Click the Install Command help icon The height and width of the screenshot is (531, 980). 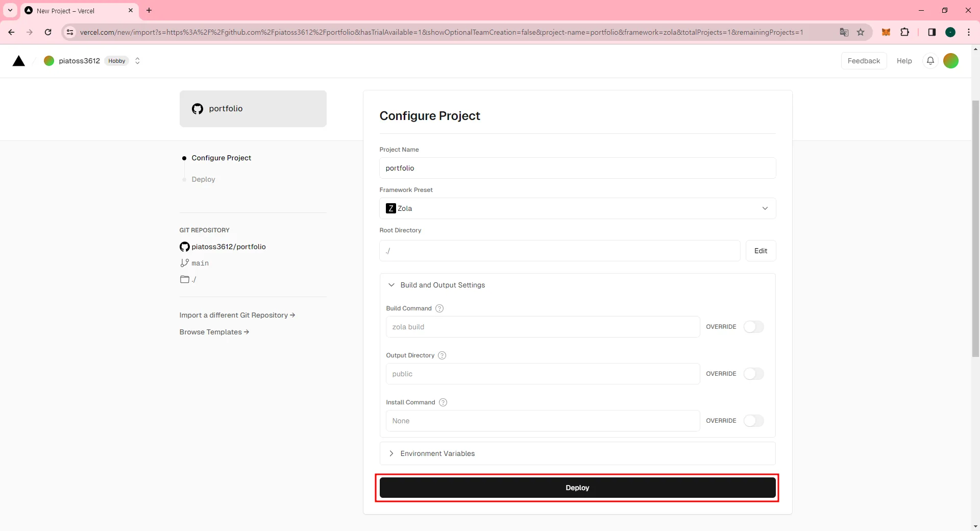tap(443, 402)
